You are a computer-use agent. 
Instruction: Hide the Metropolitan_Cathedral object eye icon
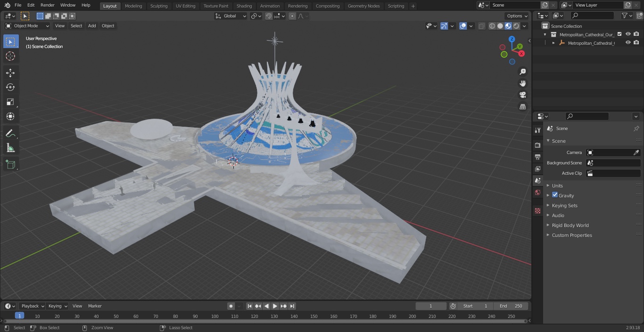[x=628, y=43]
